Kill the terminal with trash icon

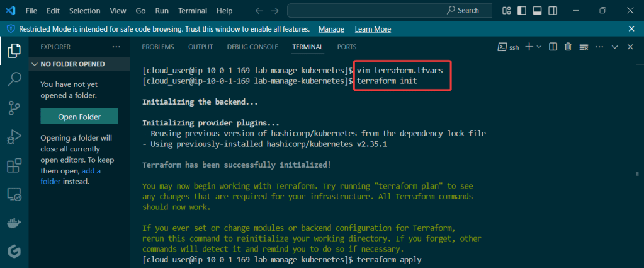coord(568,47)
